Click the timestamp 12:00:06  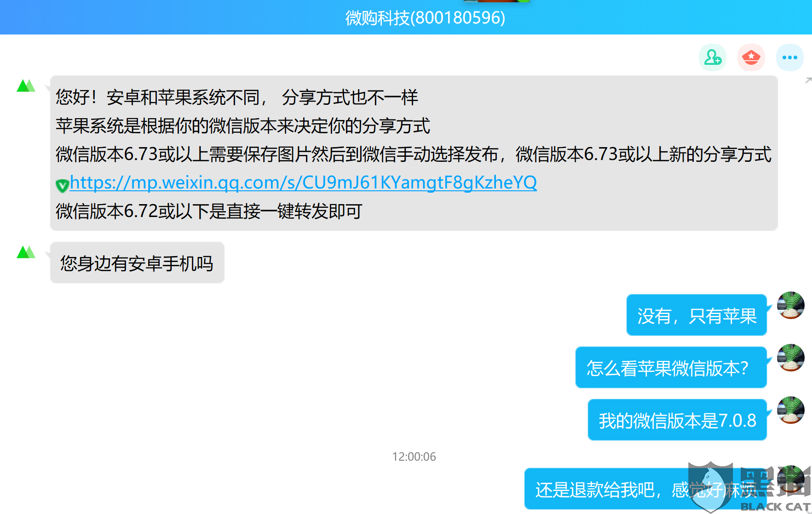[x=413, y=457]
